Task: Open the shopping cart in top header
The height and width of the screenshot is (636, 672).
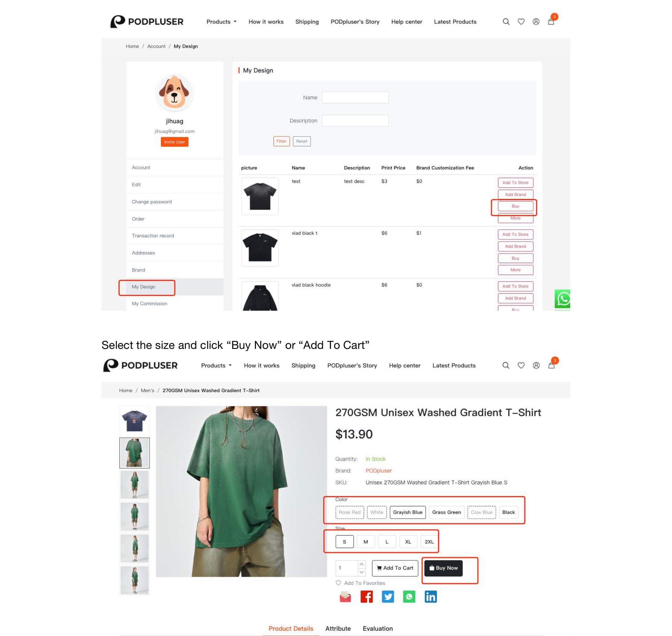Action: click(551, 22)
